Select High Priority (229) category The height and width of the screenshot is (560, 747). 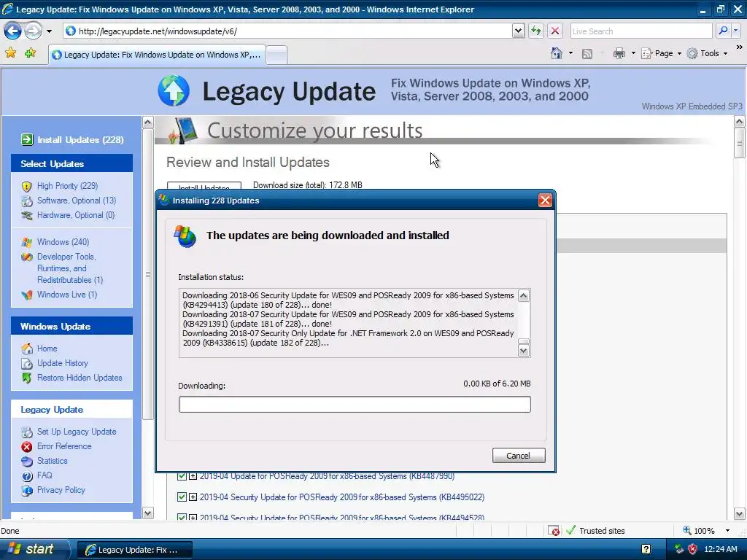(x=67, y=186)
